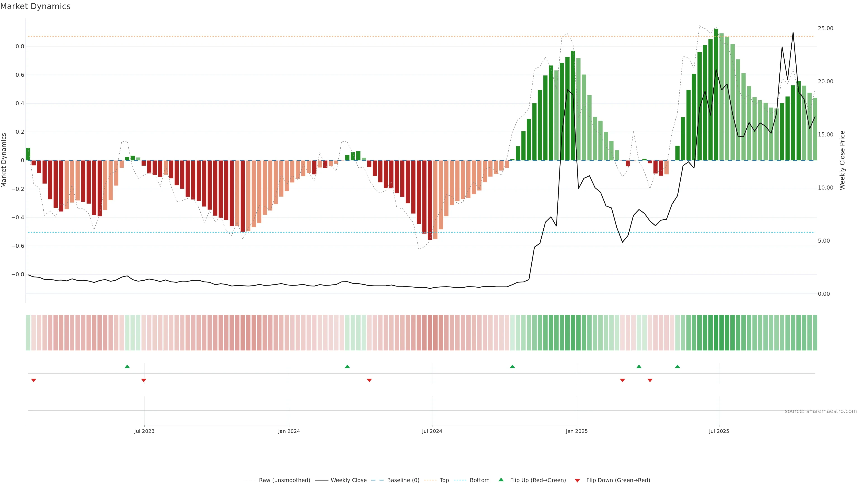Click the darkest green heatmap cell near Jul 2025
This screenshot has width=868, height=488.
[x=716, y=333]
